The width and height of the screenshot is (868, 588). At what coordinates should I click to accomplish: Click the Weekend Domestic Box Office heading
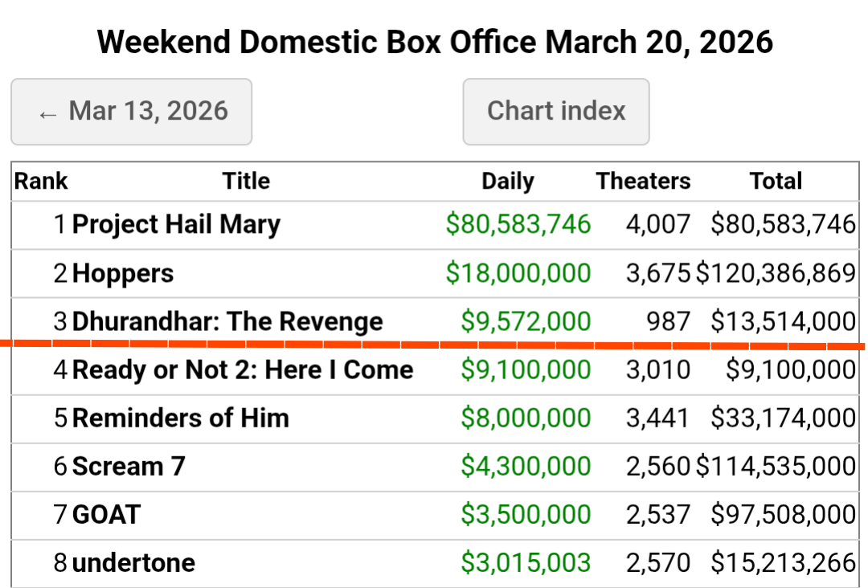[435, 42]
